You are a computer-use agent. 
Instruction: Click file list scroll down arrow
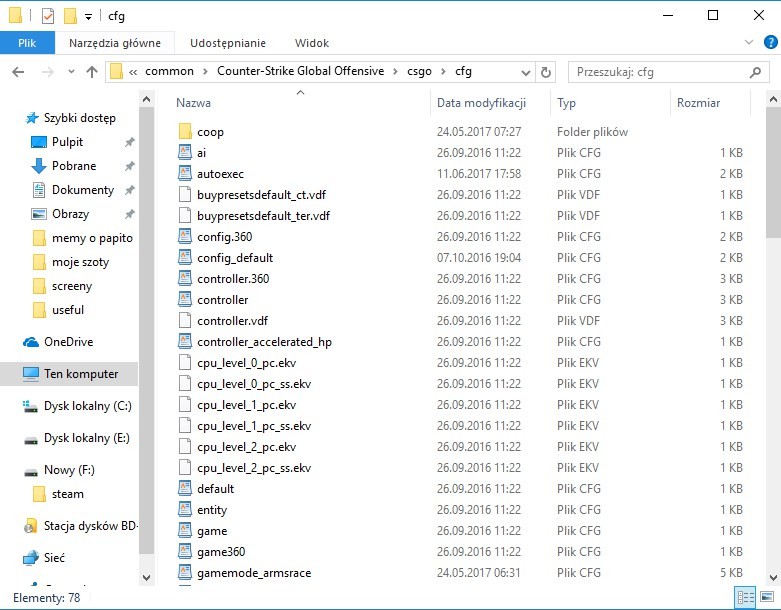[773, 578]
